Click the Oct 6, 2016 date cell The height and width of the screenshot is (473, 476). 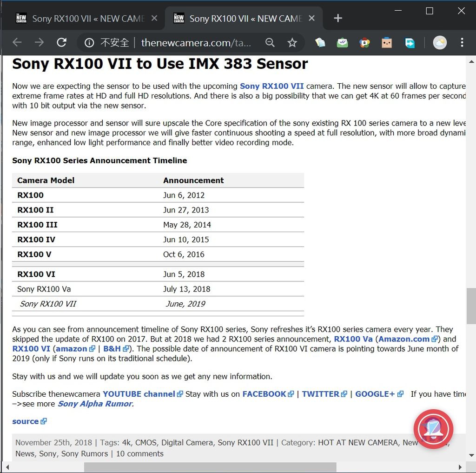[x=184, y=254]
